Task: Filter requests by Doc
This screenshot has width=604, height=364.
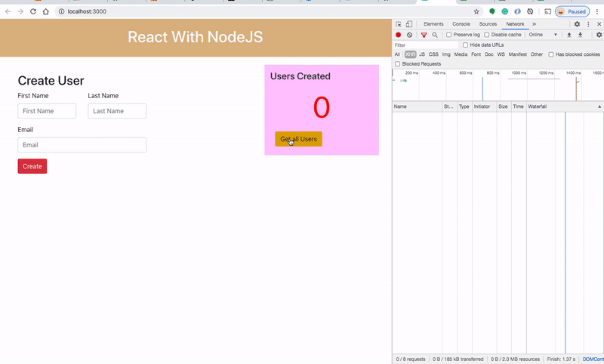Action: tap(488, 54)
